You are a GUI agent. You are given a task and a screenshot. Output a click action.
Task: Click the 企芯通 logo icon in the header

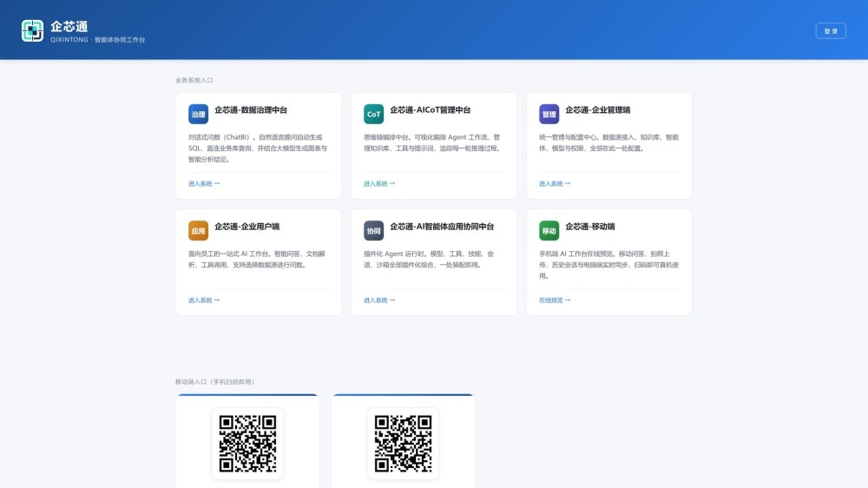[x=32, y=31]
